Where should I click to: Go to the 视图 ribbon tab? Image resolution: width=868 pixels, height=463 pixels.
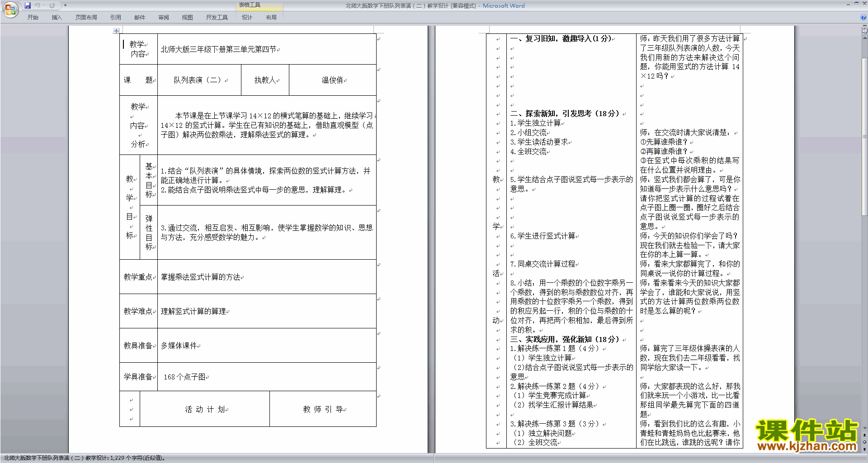point(188,18)
